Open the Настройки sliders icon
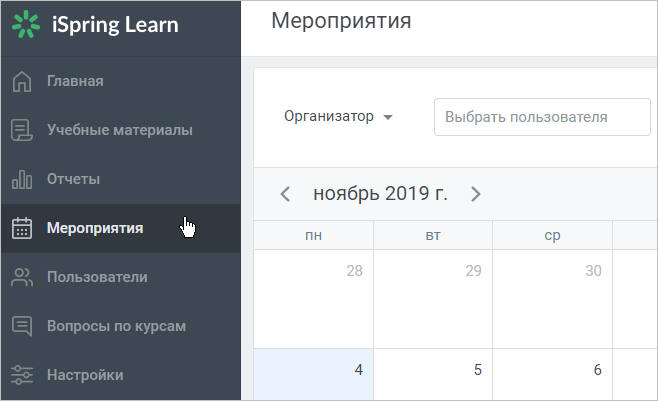This screenshot has height=401, width=658. coord(22,375)
